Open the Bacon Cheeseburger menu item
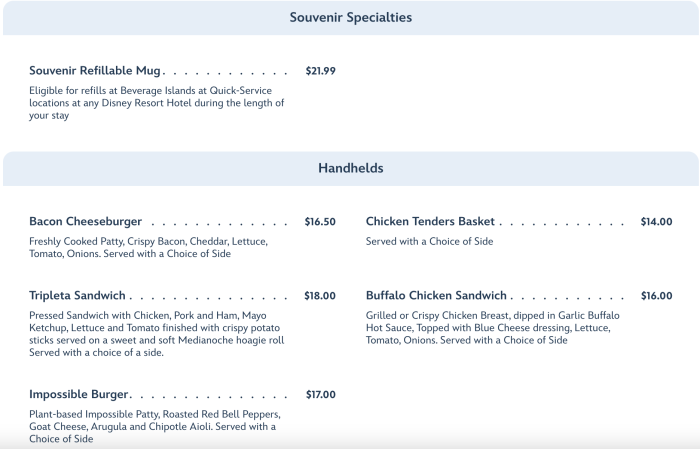 pos(86,222)
